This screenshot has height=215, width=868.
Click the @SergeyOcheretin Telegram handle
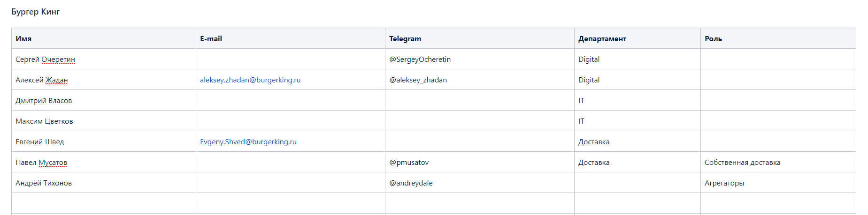[420, 59]
